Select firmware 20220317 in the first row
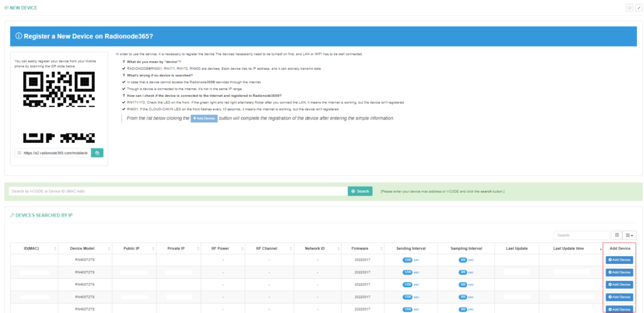The height and width of the screenshot is (313, 644). (x=363, y=260)
